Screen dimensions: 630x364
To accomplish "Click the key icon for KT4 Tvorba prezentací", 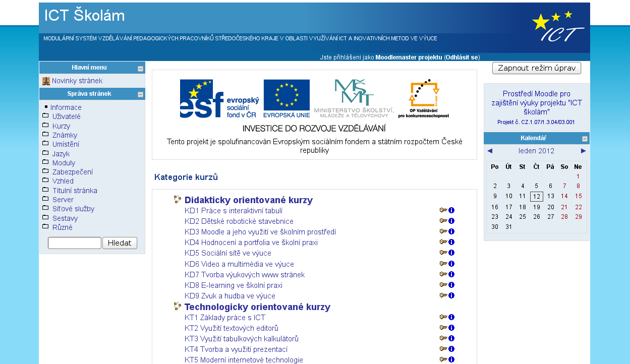I will 443,349.
